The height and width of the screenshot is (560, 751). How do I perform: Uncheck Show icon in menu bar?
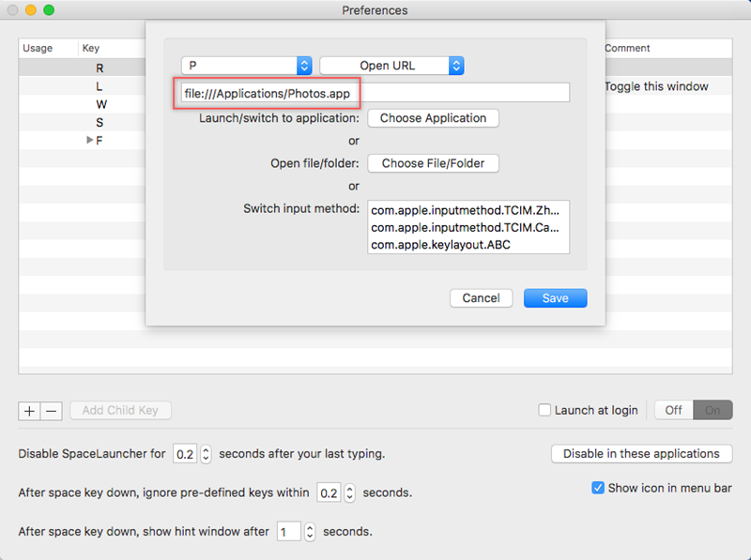point(598,488)
